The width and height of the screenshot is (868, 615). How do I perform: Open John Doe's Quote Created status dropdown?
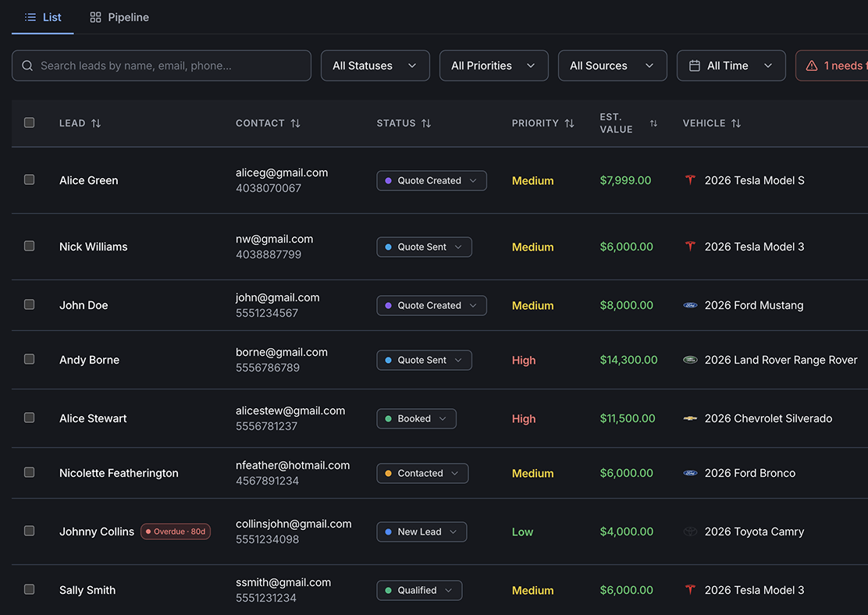click(431, 306)
